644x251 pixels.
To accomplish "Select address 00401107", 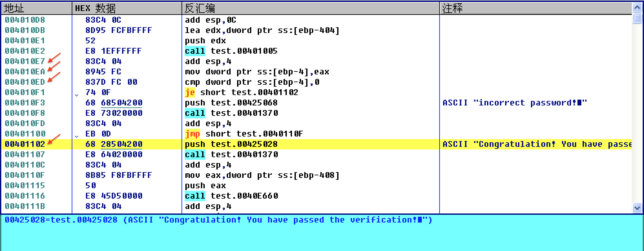I will tap(25, 155).
